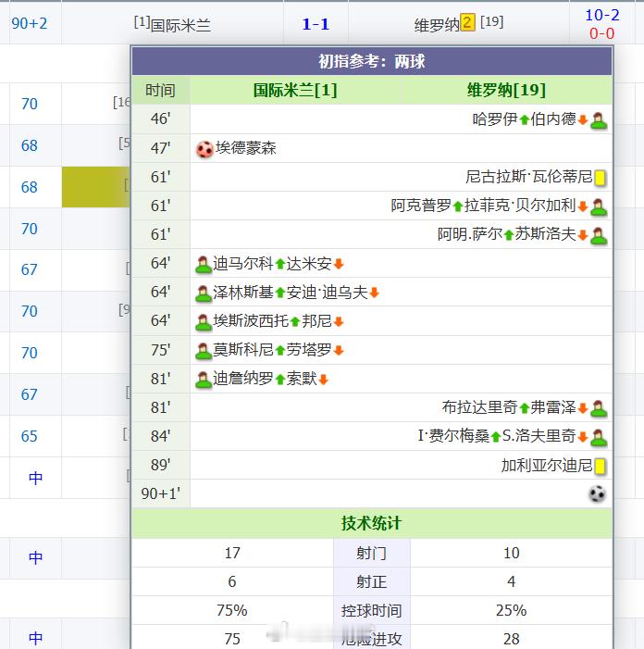Click orange down arrow after 达米安
Image resolution: width=644 pixels, height=649 pixels.
pos(339,264)
